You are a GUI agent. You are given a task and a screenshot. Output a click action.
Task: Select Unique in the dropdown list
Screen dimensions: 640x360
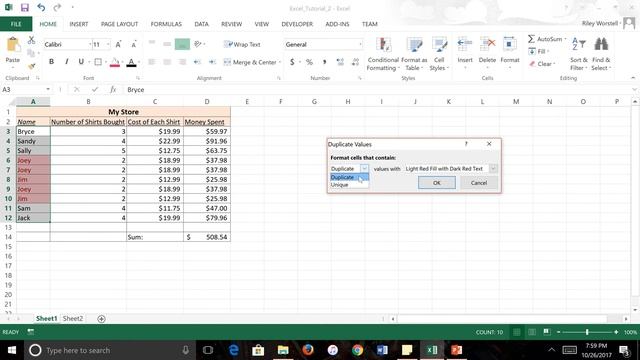(x=349, y=185)
